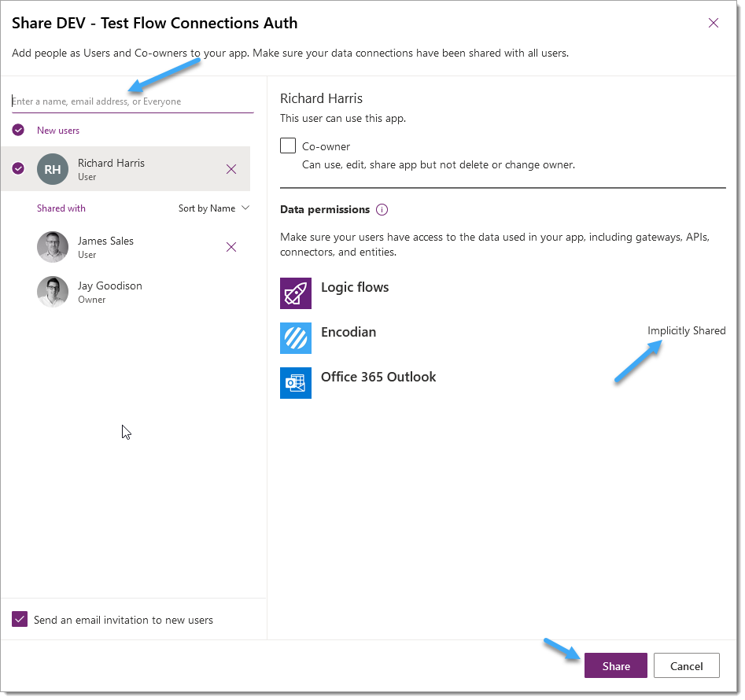The image size is (745, 700).
Task: Focus the name or email search field
Action: pos(133,101)
